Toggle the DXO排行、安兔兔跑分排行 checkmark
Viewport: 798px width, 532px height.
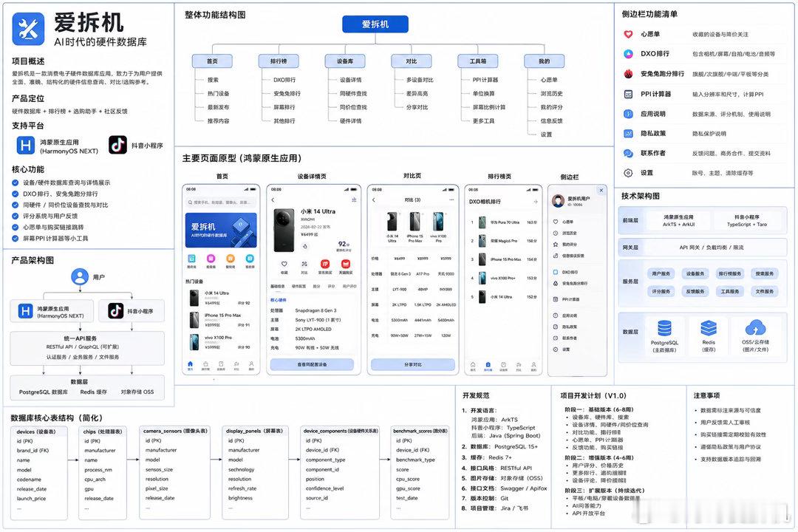pyautogui.click(x=16, y=194)
